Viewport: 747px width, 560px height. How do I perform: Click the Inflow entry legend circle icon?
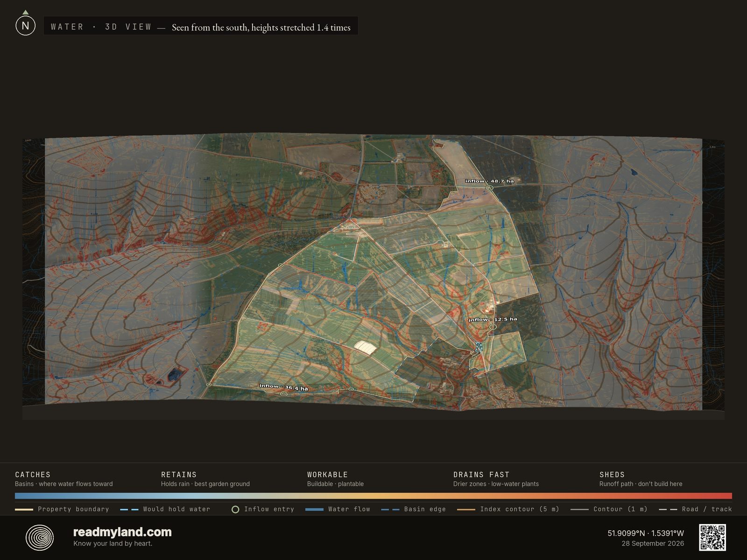[x=235, y=509]
